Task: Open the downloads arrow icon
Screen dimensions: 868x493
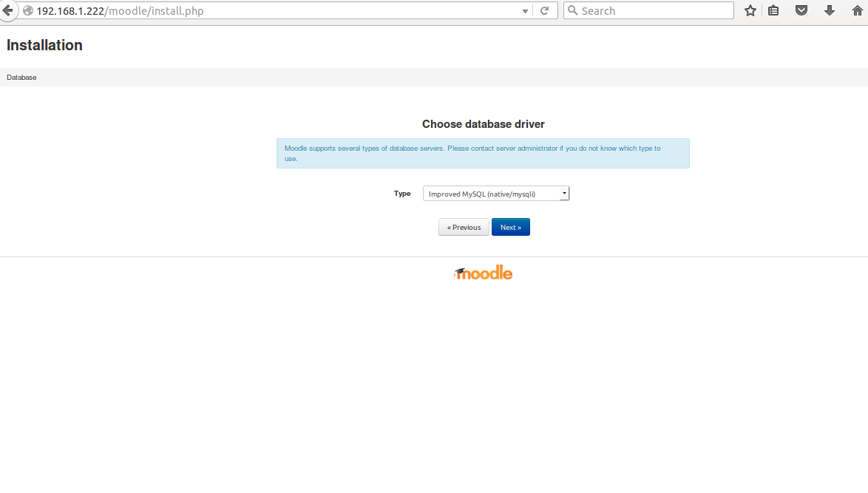Action: click(830, 10)
